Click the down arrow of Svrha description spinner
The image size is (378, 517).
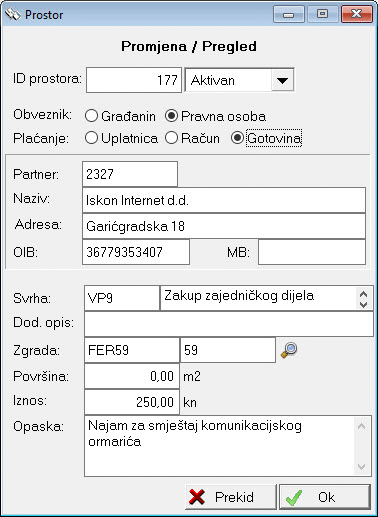point(364,304)
